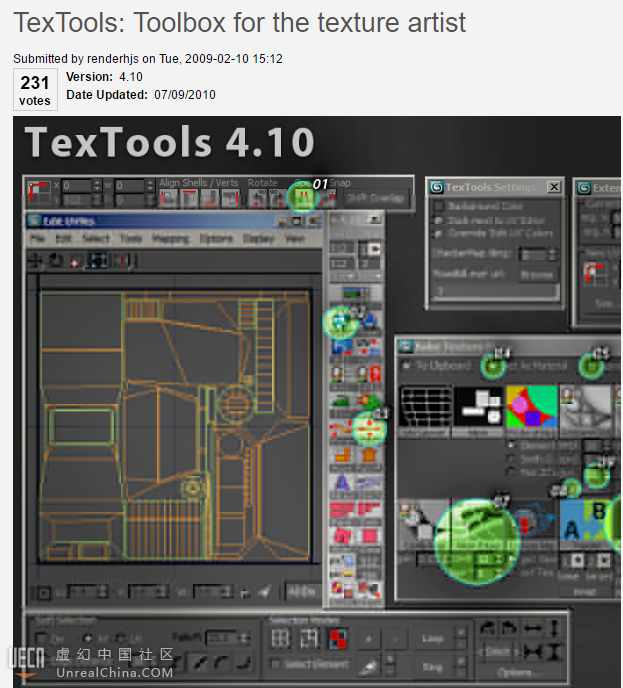Click the Ring button
The height and width of the screenshot is (688, 623).
point(432,667)
